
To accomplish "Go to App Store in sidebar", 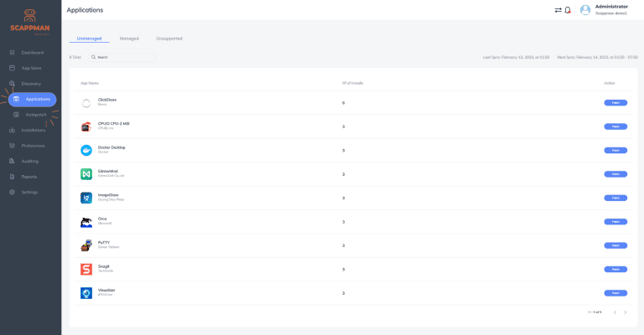I will pyautogui.click(x=31, y=68).
